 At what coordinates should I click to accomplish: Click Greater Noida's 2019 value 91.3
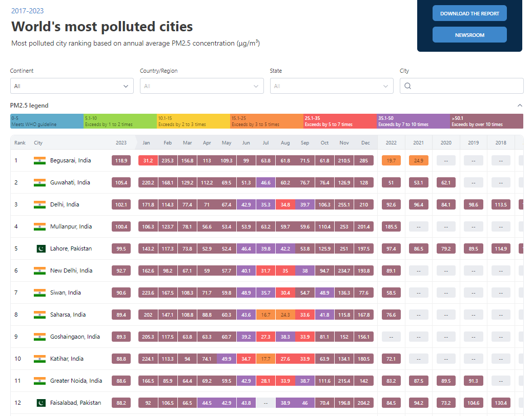(x=473, y=381)
